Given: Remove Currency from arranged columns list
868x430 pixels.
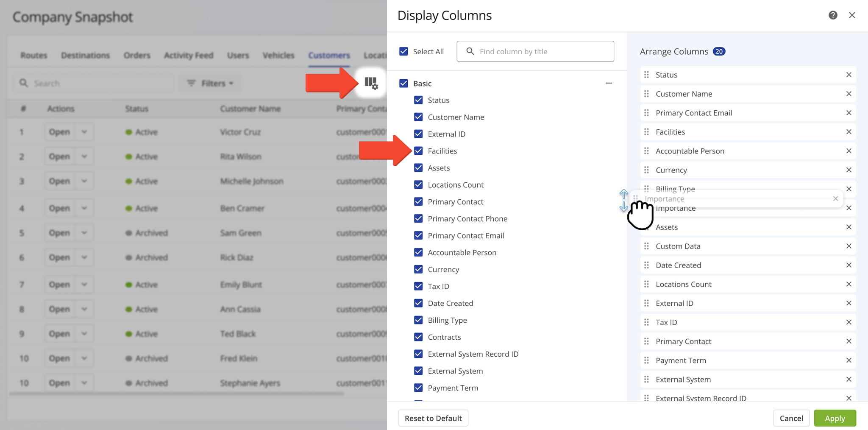Looking at the screenshot, I should (849, 170).
